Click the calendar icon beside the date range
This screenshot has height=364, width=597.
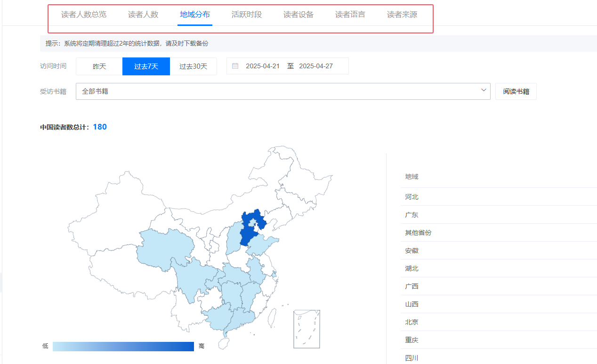235,66
